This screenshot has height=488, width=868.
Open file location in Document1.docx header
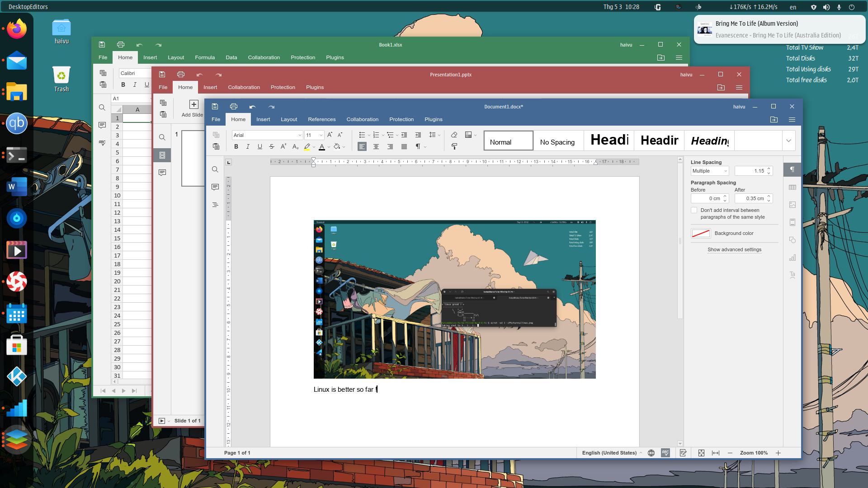click(774, 119)
